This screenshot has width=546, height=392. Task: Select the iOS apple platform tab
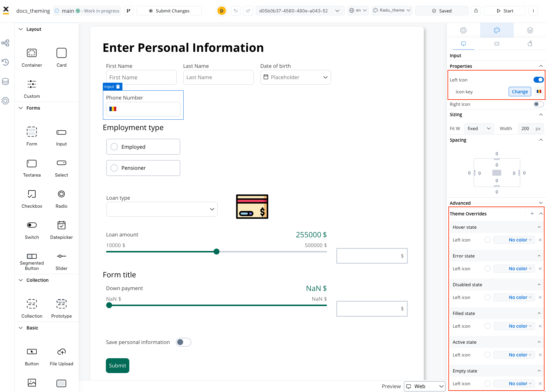point(530,44)
